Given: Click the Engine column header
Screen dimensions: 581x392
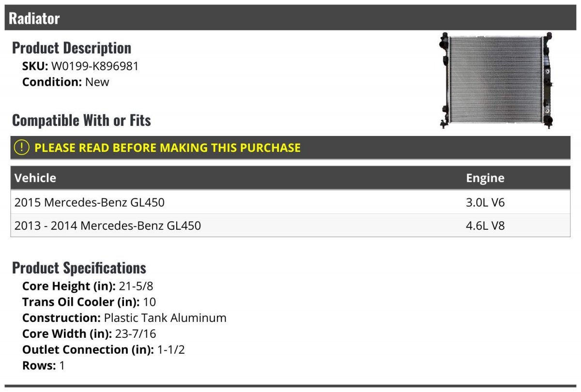Looking at the screenshot, I should tap(485, 178).
